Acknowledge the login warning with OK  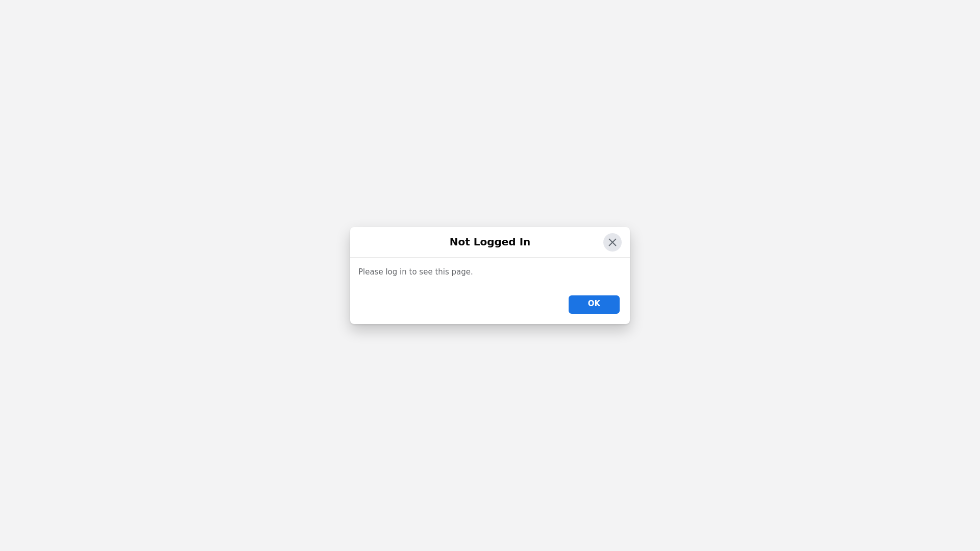point(594,304)
